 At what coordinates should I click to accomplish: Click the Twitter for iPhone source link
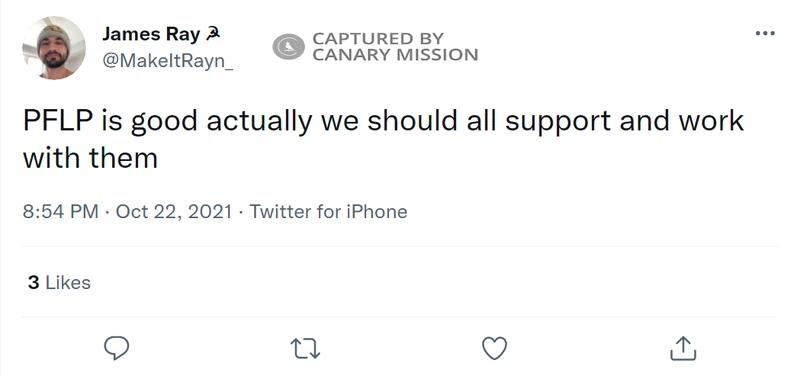(x=328, y=211)
